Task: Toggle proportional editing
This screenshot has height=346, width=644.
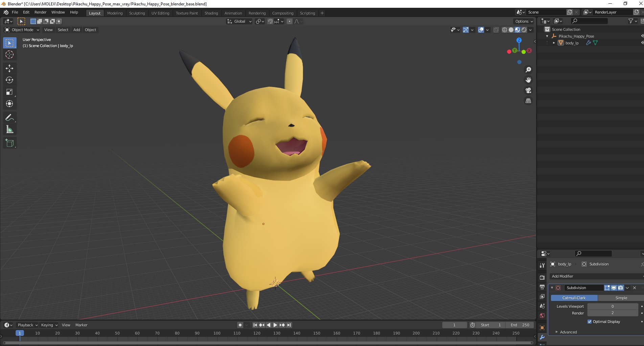Action: point(289,21)
